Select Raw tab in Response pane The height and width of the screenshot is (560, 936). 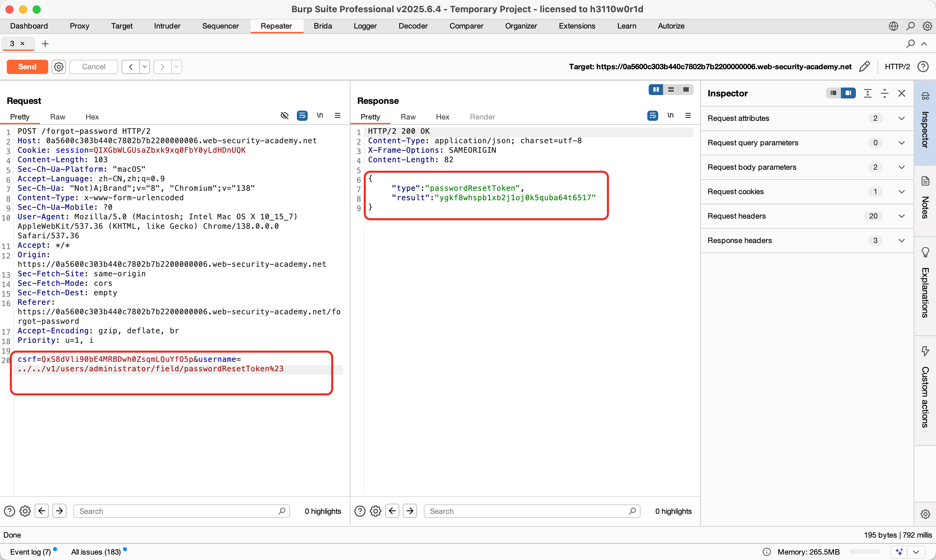408,117
